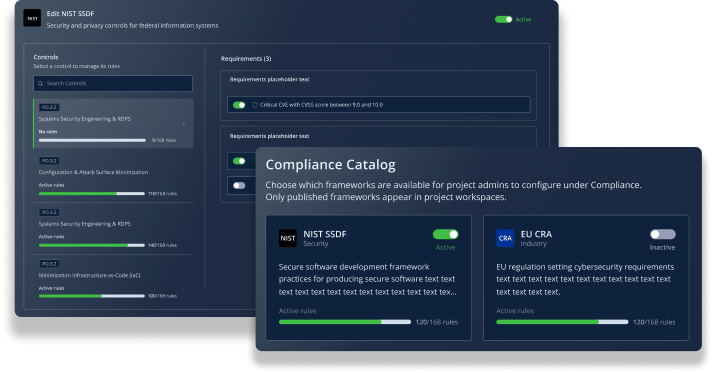This screenshot has height=373, width=713.
Task: Click the Inactive label on EU CRA card
Action: coord(662,247)
